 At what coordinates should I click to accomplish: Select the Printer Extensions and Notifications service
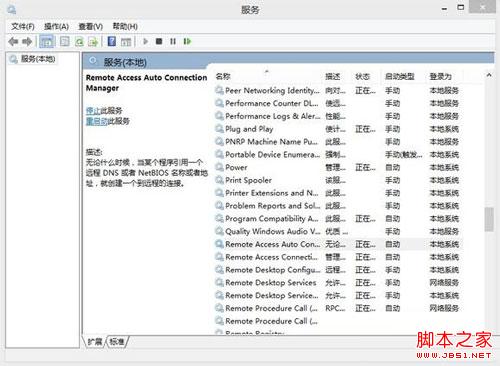tap(337, 193)
